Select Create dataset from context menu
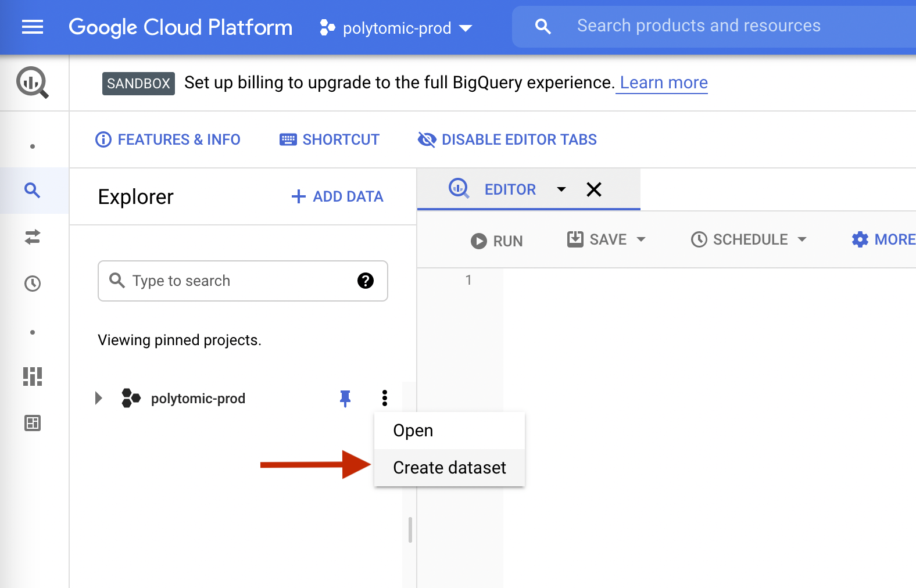916x588 pixels. point(449,468)
